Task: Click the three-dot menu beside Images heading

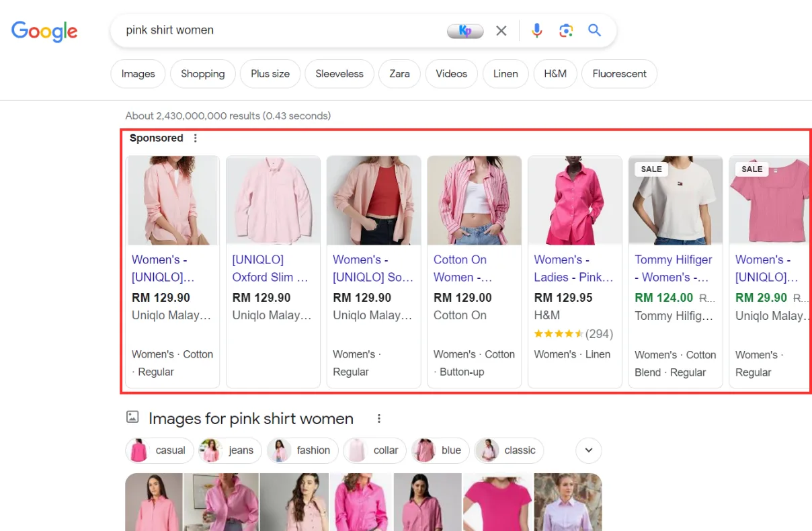Action: tap(378, 418)
